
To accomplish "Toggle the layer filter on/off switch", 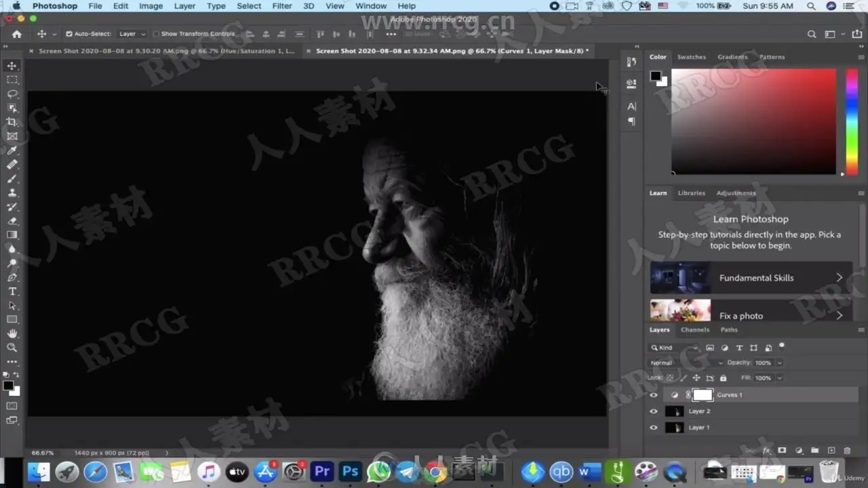I will point(782,346).
